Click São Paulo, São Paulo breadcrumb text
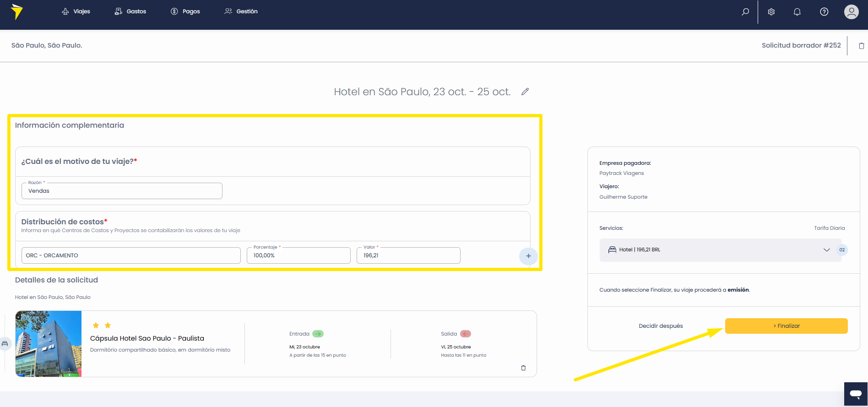The height and width of the screenshot is (407, 868). (47, 45)
